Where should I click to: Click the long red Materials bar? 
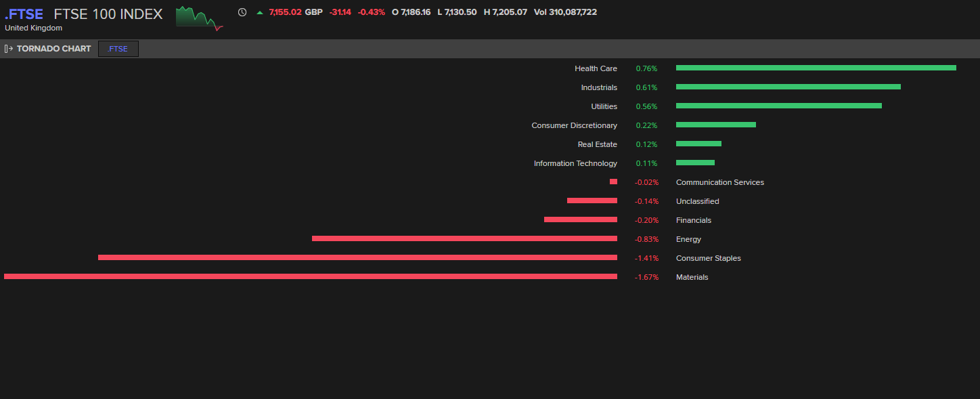[311, 276]
